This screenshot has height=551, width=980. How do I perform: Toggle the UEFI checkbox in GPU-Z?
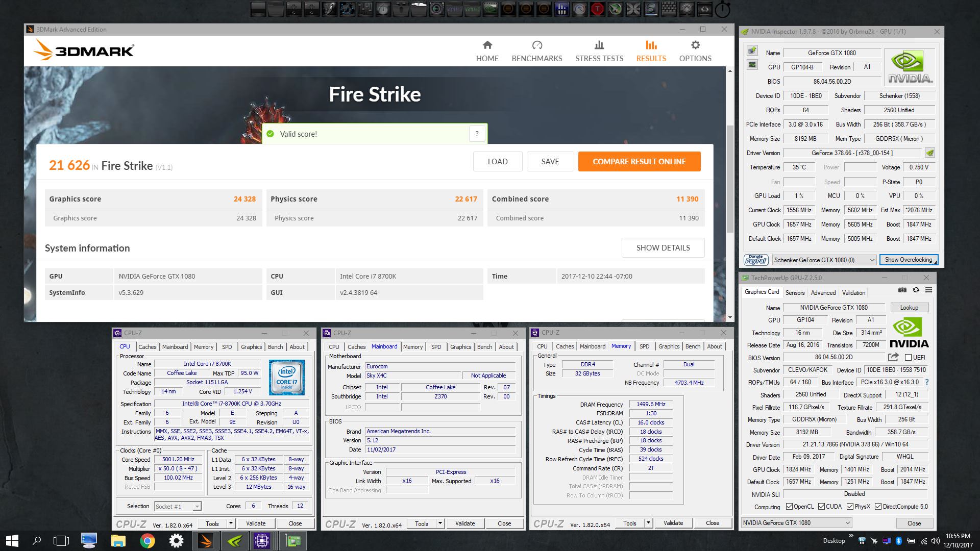pyautogui.click(x=909, y=357)
